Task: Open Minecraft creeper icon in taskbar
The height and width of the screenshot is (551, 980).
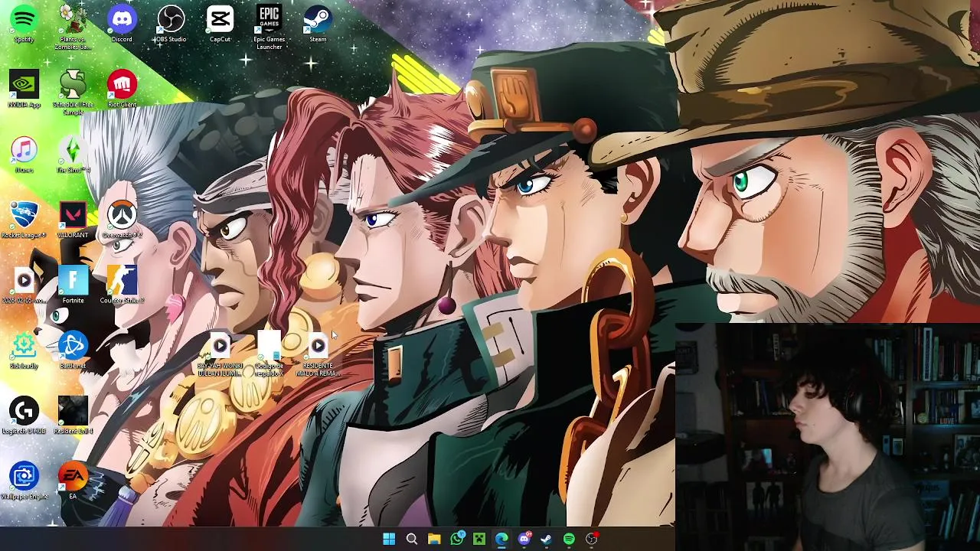Action: (x=479, y=539)
